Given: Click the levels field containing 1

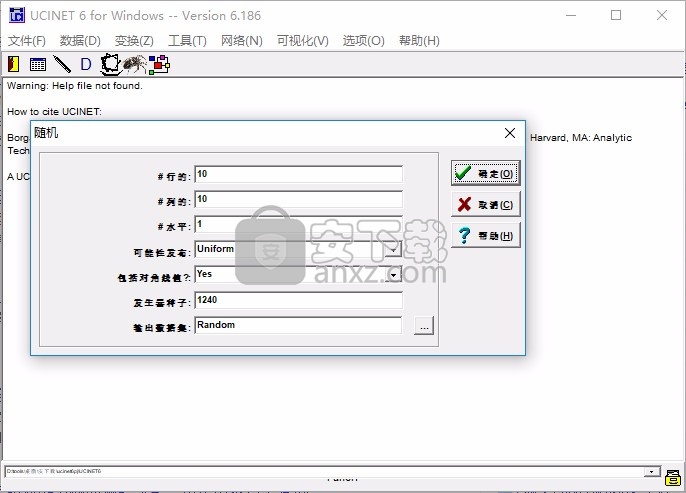Looking at the screenshot, I should (298, 224).
